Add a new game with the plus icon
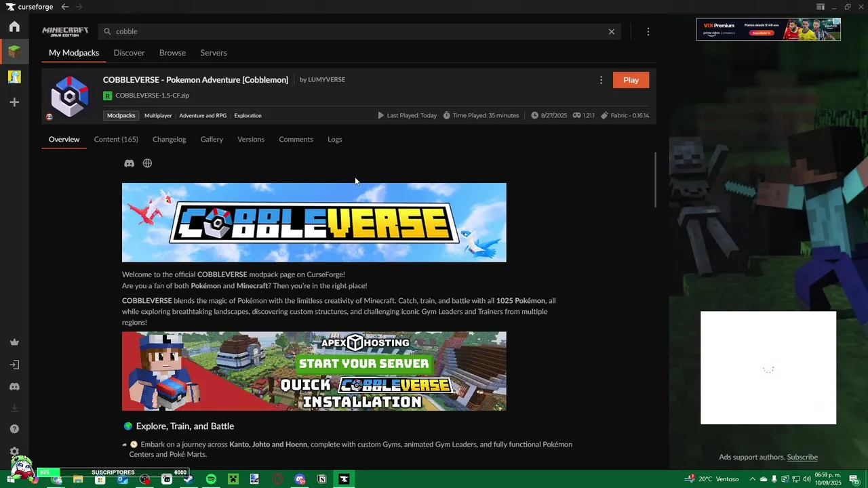 pyautogui.click(x=14, y=102)
